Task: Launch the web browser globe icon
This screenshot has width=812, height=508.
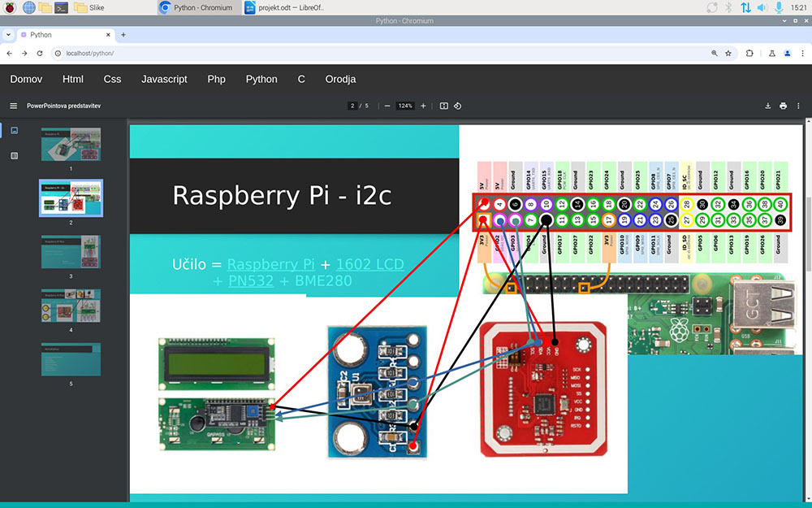Action: [x=29, y=7]
